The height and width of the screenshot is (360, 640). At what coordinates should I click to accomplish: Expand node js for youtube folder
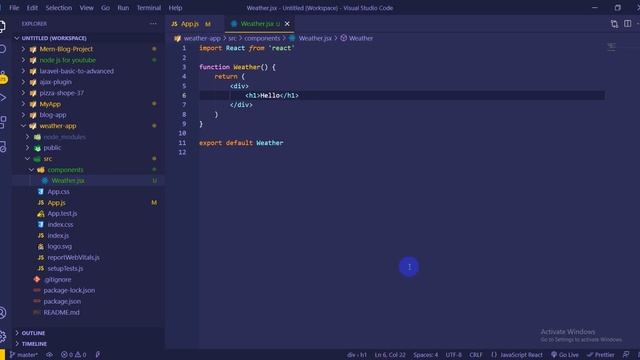[x=67, y=60]
